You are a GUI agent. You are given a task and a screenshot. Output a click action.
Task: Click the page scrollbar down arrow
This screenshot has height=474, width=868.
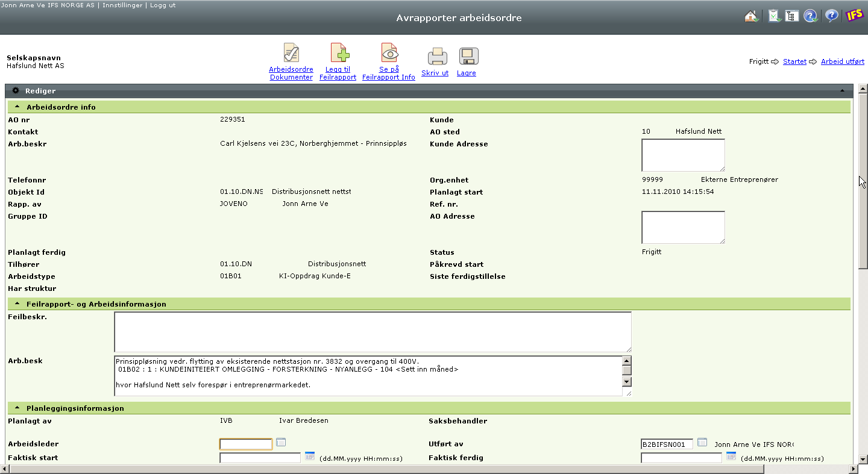point(863,460)
